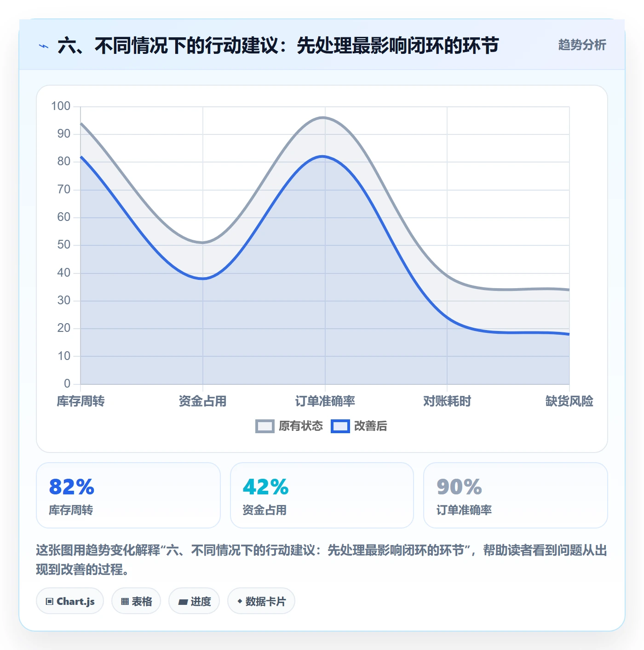Select the 表格 tag chip
644x650 pixels.
click(x=136, y=601)
